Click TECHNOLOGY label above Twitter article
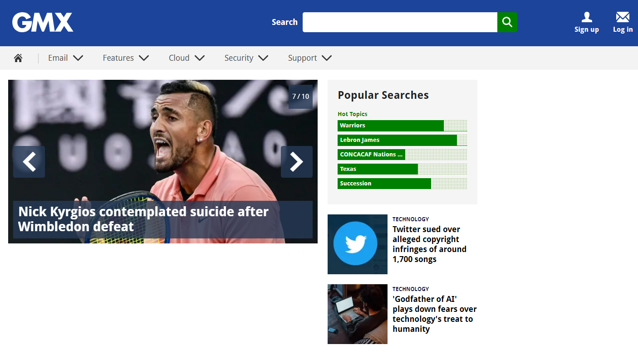The image size is (638, 364). 411,219
